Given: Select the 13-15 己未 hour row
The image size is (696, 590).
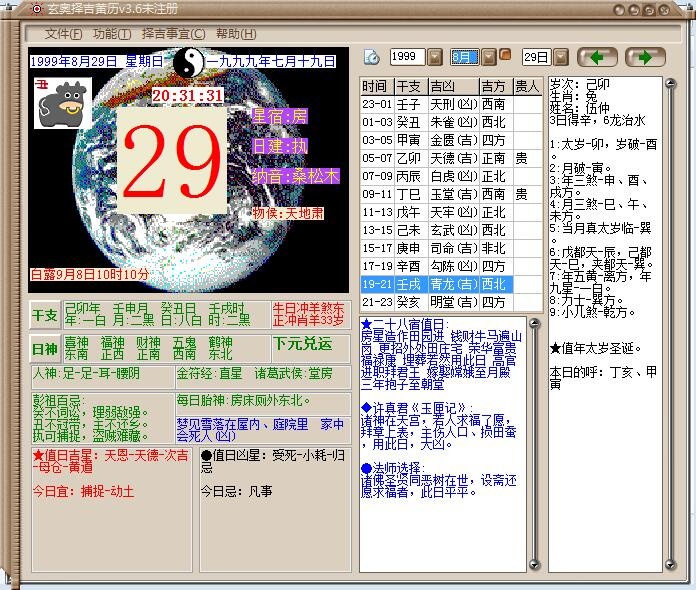Looking at the screenshot, I should click(x=451, y=230).
